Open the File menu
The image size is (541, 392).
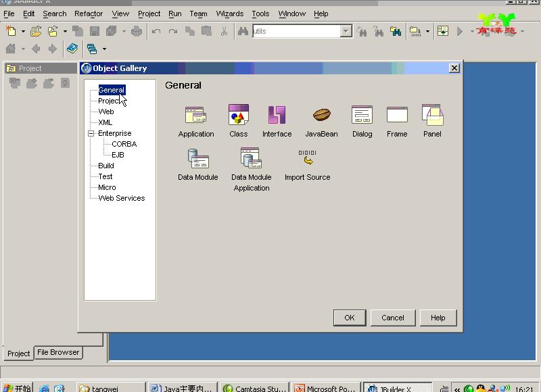9,14
